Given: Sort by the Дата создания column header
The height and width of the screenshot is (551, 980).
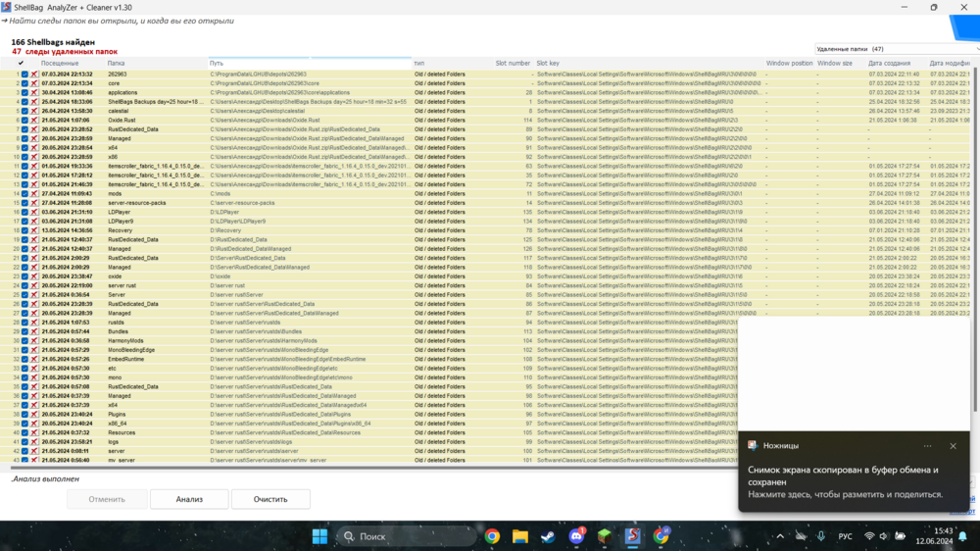Looking at the screenshot, I should 890,63.
